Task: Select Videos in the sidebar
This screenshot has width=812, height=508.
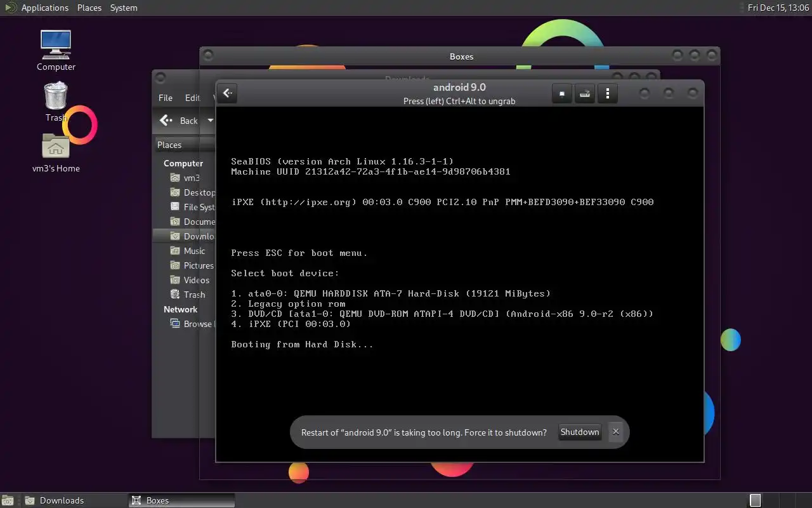Action: [190, 280]
